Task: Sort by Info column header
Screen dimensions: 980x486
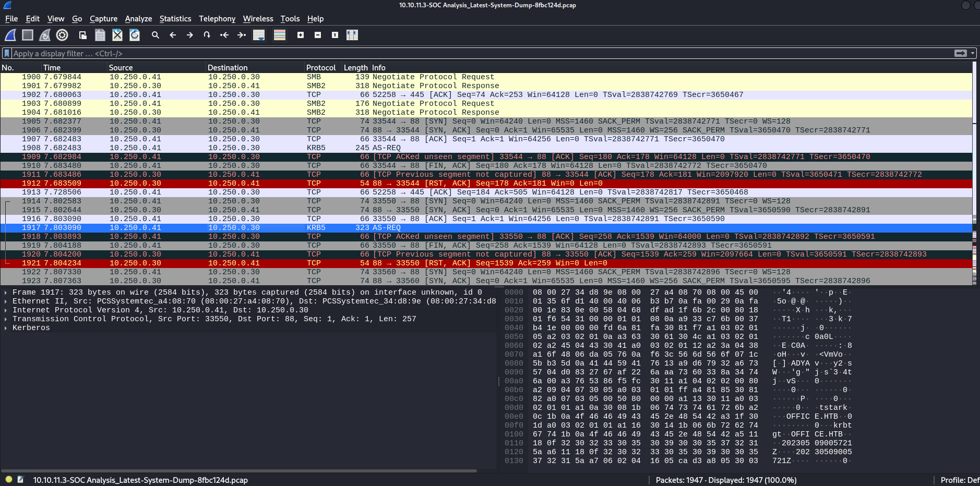Action: 671,68
